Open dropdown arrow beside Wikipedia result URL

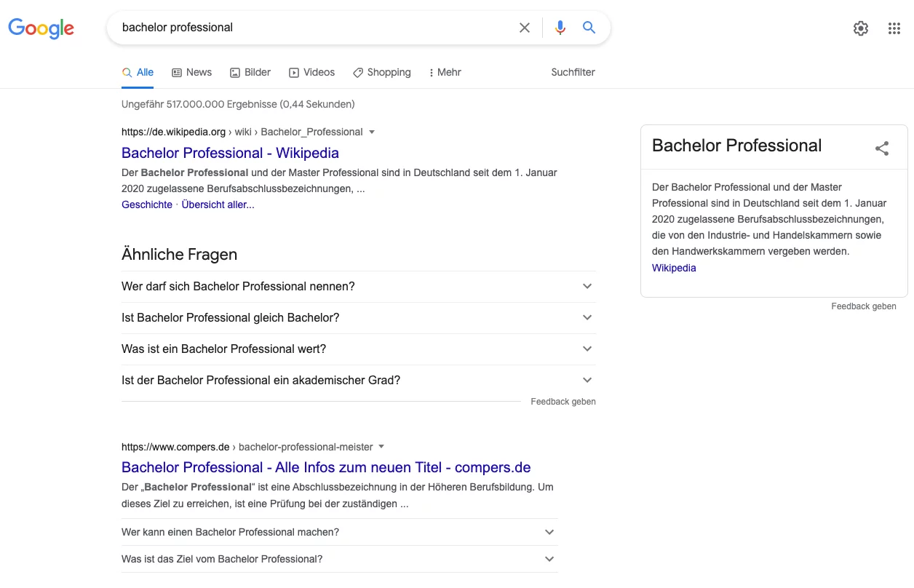click(x=372, y=132)
